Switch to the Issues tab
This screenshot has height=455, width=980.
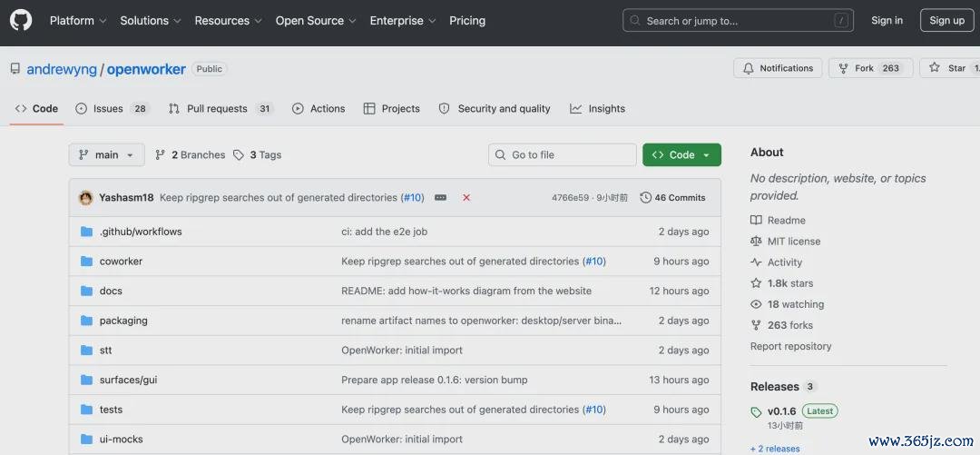[x=112, y=109]
